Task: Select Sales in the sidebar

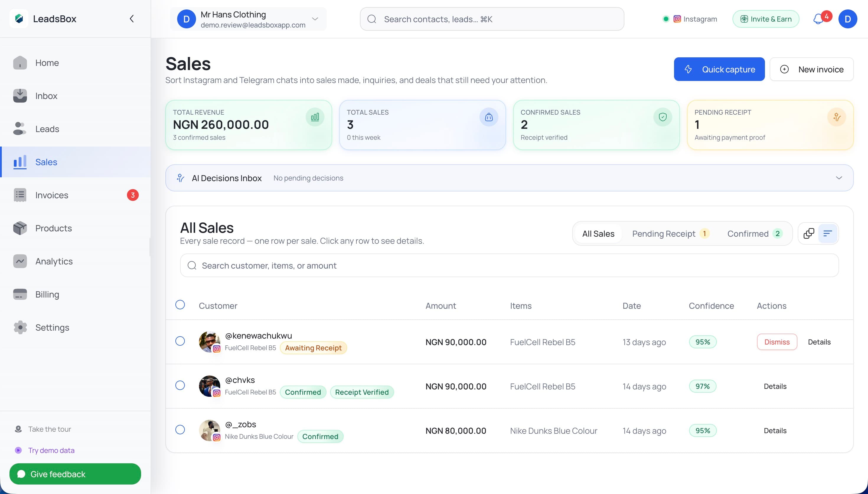Action: coord(75,162)
